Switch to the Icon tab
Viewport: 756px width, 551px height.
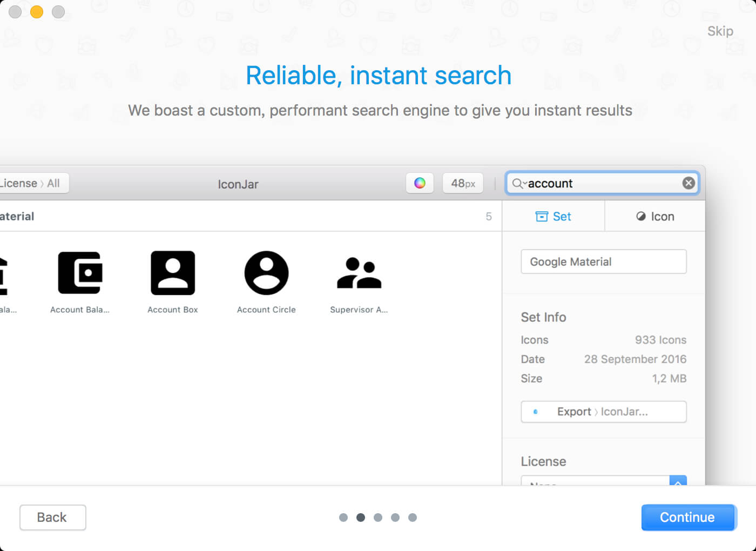tap(655, 217)
